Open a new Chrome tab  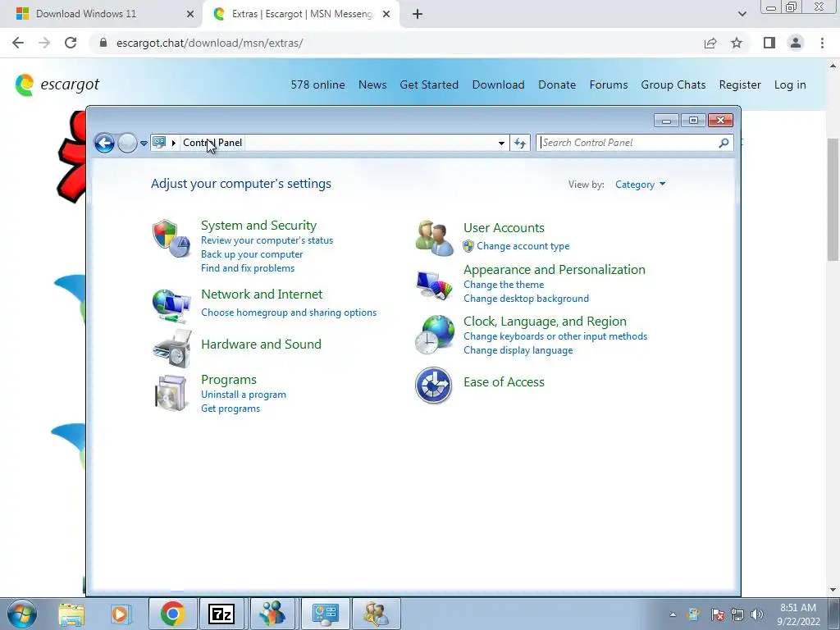click(x=418, y=14)
